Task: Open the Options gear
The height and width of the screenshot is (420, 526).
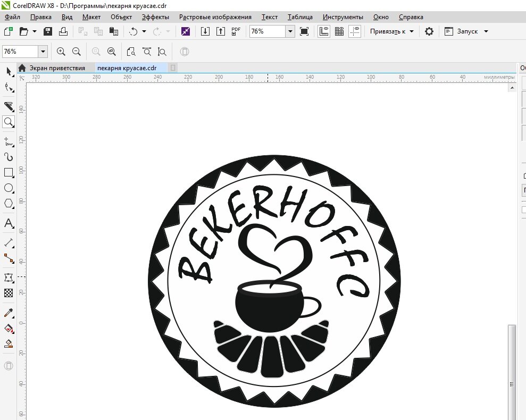Action: [429, 31]
